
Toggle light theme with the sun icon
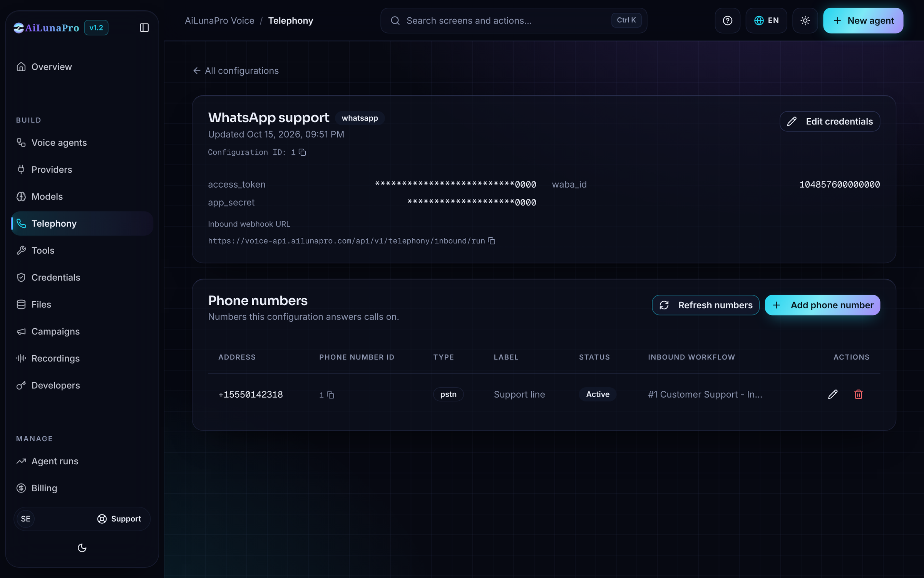pos(805,20)
